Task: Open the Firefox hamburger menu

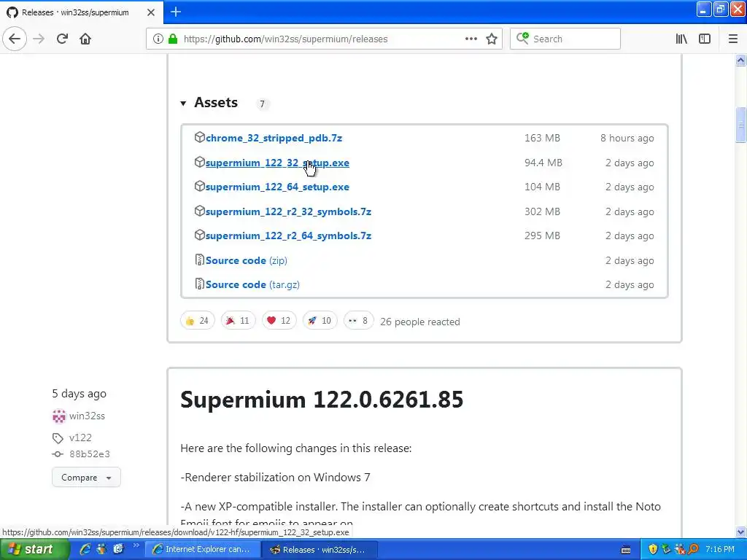Action: pyautogui.click(x=732, y=39)
